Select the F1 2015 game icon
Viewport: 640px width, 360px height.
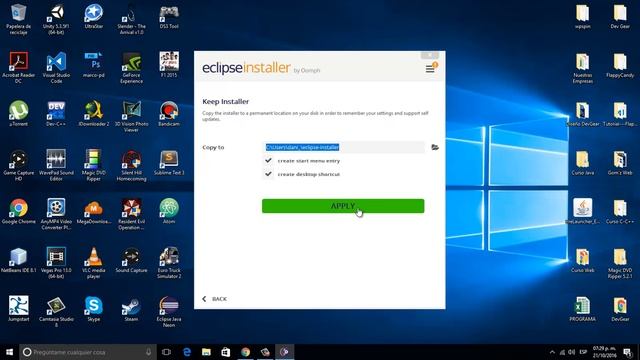169,65
